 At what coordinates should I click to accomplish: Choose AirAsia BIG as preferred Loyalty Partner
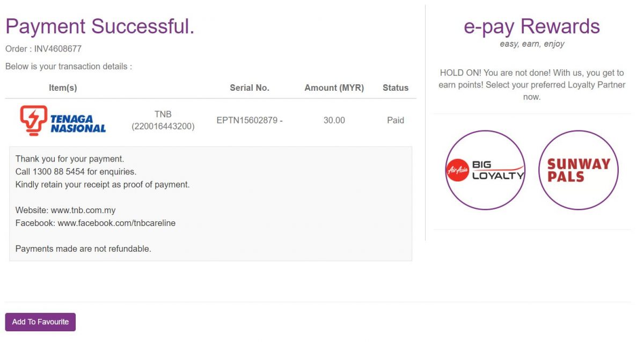click(x=485, y=170)
